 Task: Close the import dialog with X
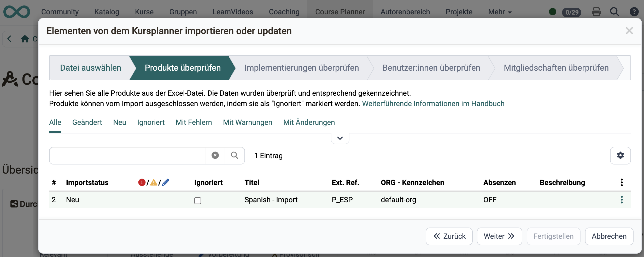tap(629, 31)
